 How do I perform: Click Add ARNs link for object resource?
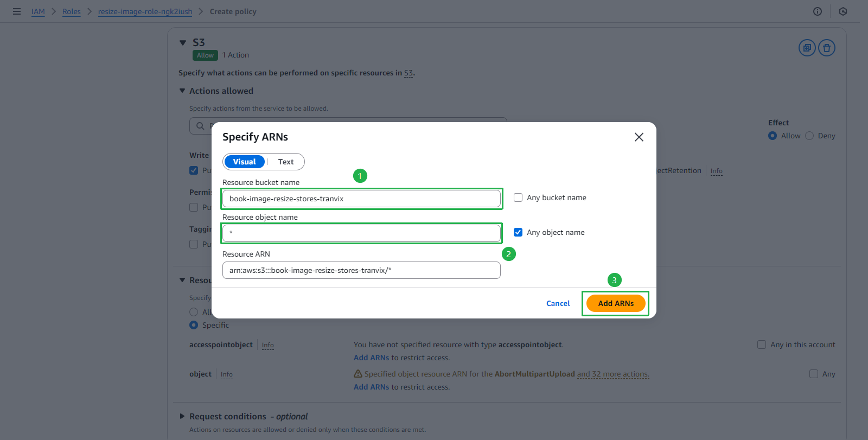point(371,387)
